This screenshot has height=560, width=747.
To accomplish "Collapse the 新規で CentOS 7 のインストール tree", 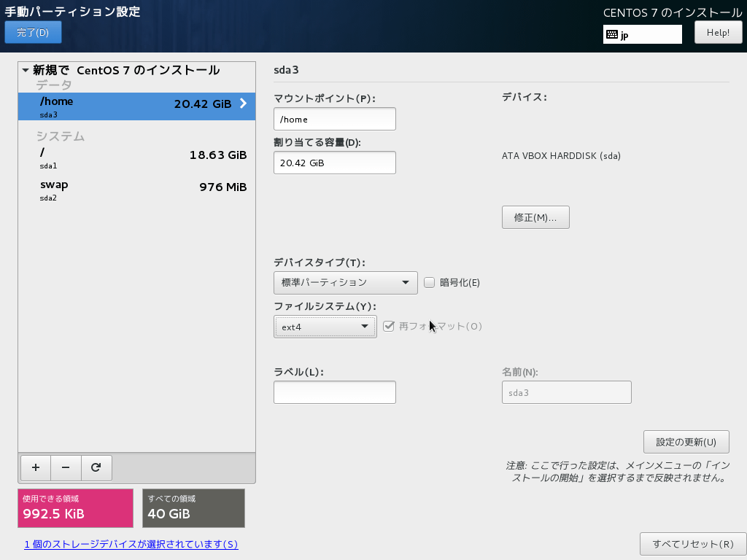I will tap(24, 72).
